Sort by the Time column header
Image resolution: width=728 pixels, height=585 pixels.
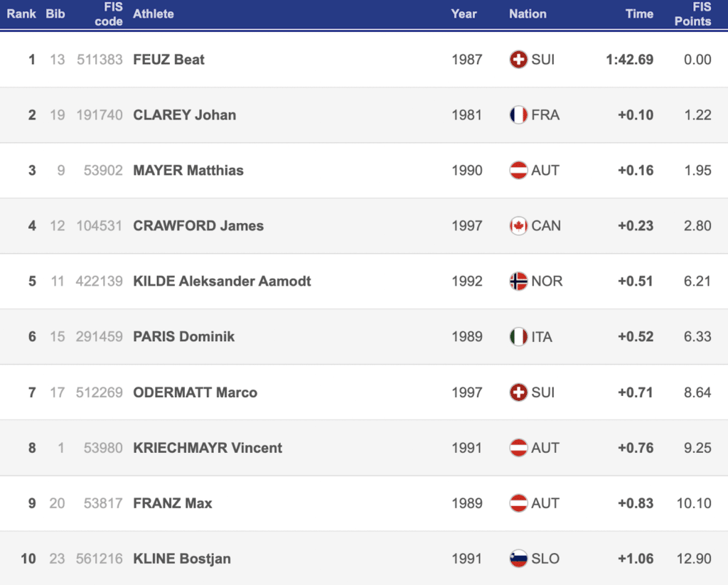coord(639,14)
